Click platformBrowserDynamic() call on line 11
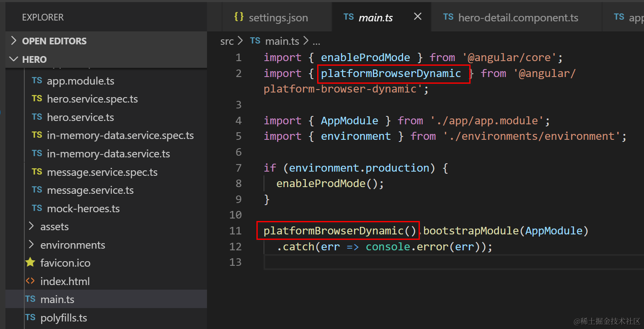This screenshot has height=329, width=644. [340, 231]
